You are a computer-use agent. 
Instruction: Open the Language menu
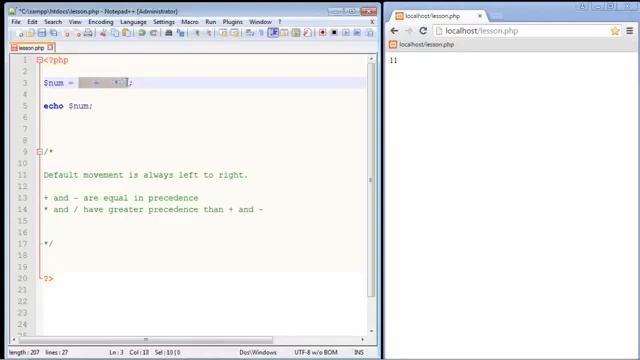(133, 22)
